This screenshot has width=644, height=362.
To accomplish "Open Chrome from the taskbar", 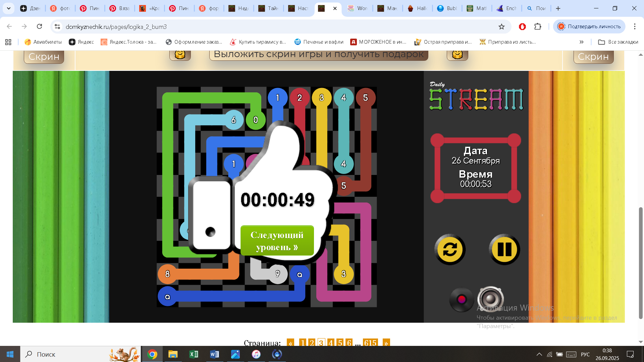I will 152,354.
